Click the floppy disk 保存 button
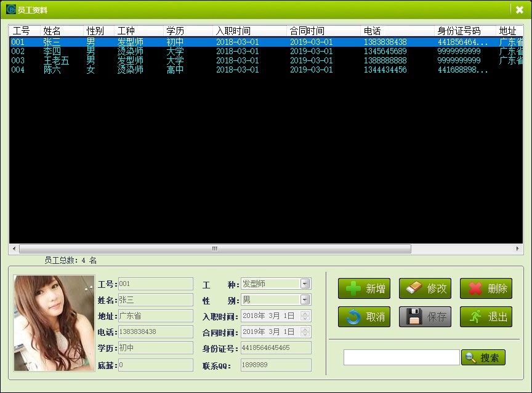 click(x=425, y=317)
